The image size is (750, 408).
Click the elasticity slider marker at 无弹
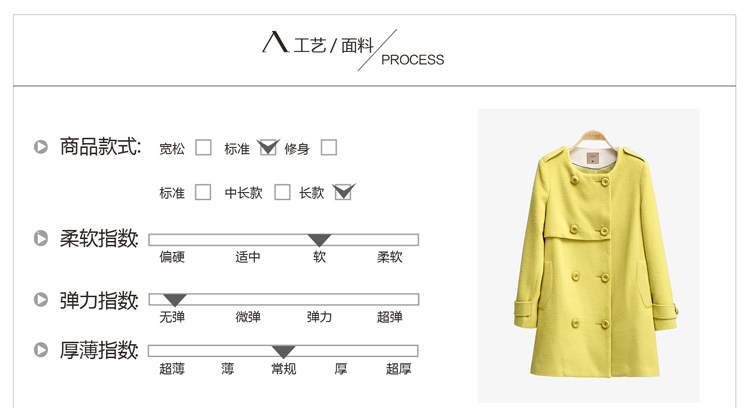tap(175, 300)
